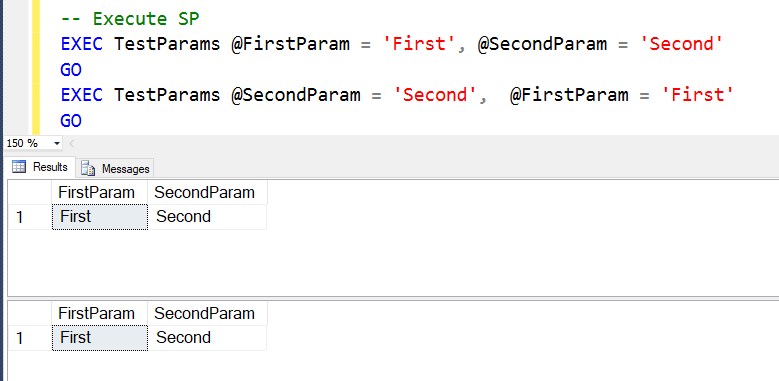This screenshot has height=381, width=779.
Task: Select SecondParam column header in first grid
Action: [x=207, y=192]
